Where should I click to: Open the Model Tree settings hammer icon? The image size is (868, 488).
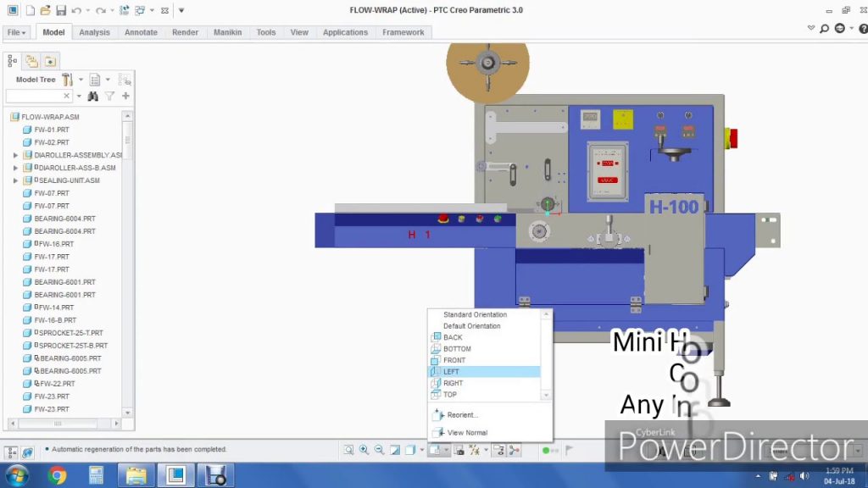coord(68,80)
